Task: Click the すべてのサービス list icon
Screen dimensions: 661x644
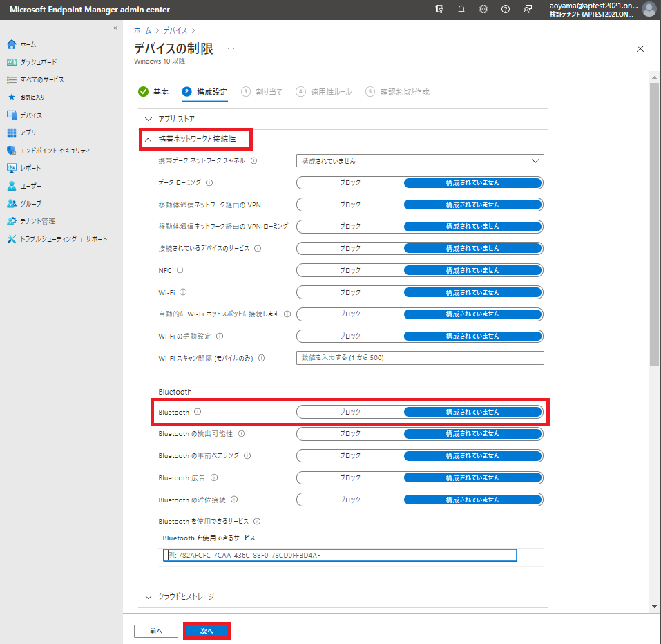Action: click(12, 79)
